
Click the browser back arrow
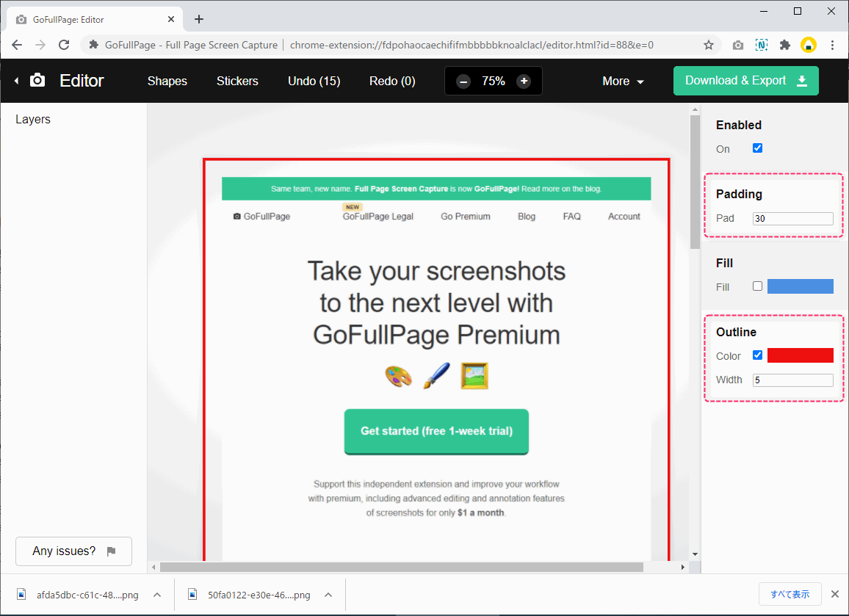(x=17, y=45)
